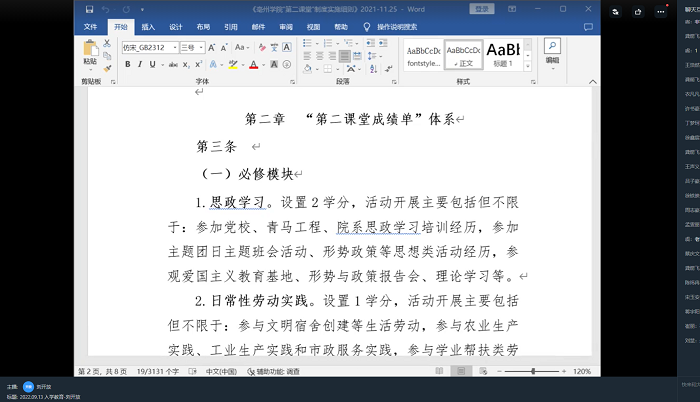The image size is (700, 402).
Task: Open the phonetic guide (文) icon
Action: click(274, 47)
